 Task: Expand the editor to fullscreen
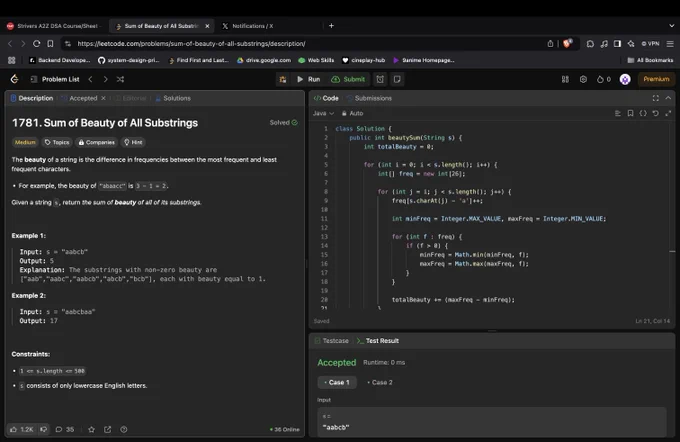[668, 113]
